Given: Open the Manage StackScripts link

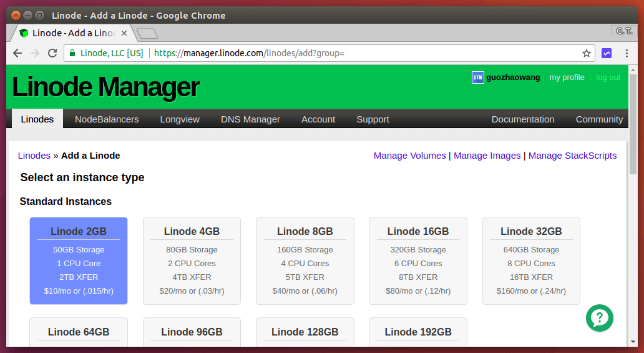Looking at the screenshot, I should point(572,156).
